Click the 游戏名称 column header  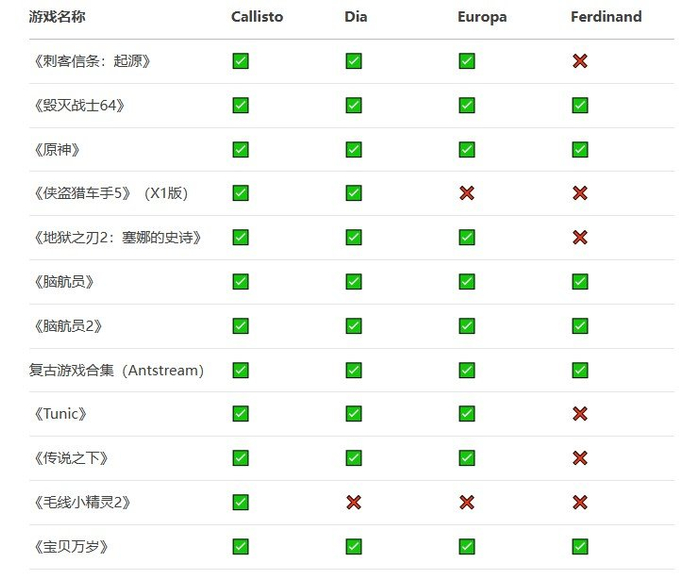[58, 17]
